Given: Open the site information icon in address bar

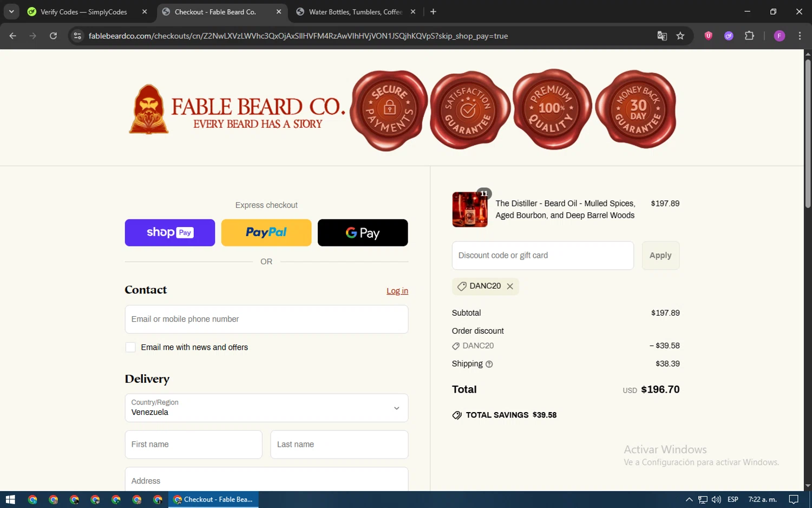Looking at the screenshot, I should pos(77,36).
